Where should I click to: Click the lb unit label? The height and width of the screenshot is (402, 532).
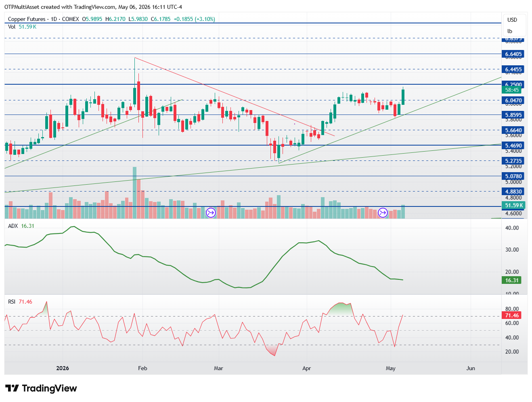[510, 31]
